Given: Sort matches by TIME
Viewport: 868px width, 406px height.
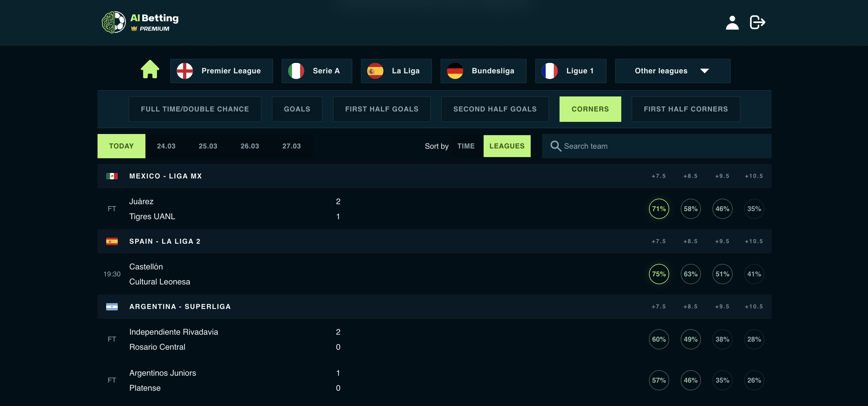Looking at the screenshot, I should (466, 146).
